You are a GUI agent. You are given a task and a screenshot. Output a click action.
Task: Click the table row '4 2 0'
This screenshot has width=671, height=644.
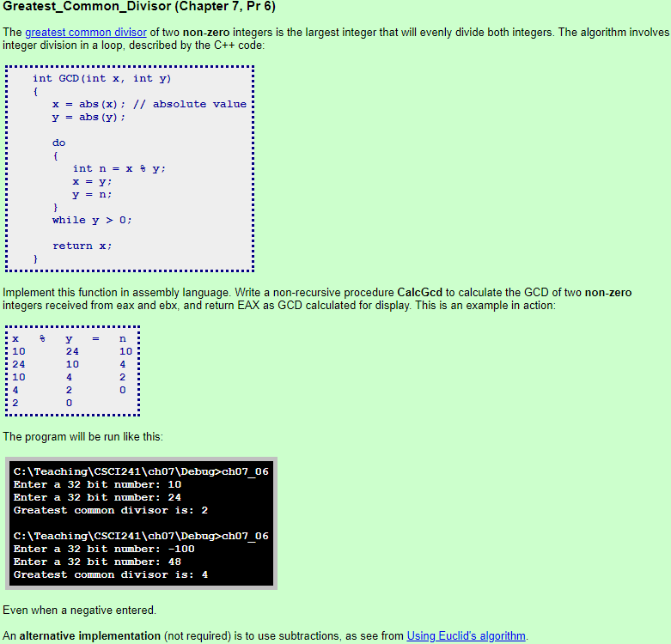70,390
